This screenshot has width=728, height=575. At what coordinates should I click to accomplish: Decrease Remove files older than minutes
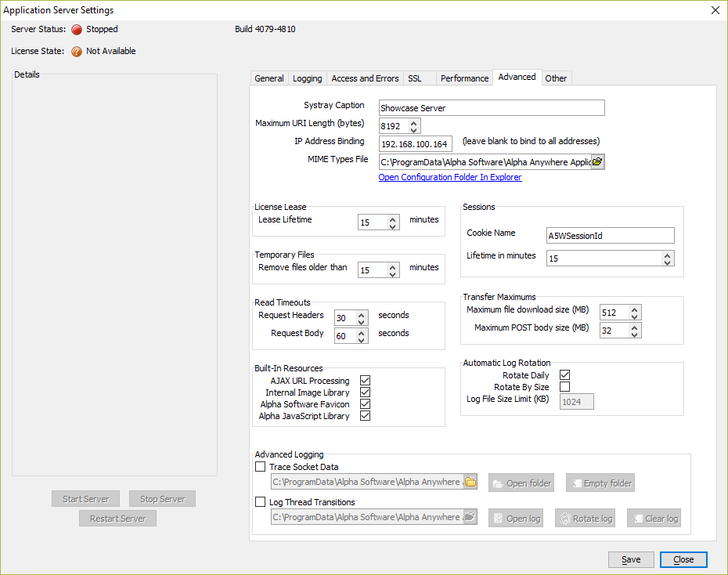(393, 273)
